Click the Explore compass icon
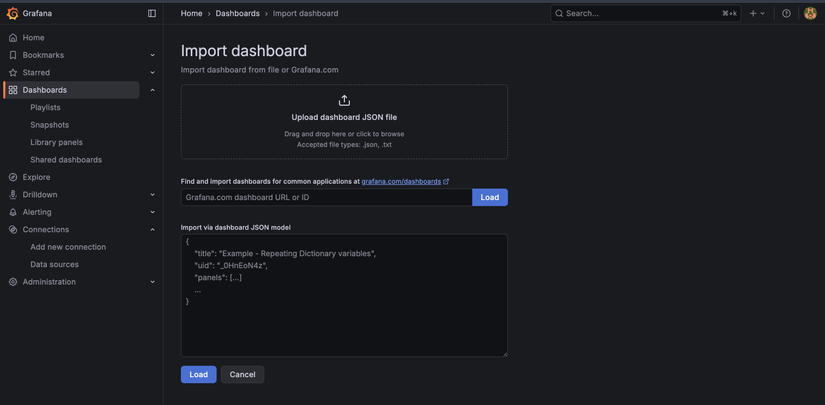Viewport: 825px width, 405px height. tap(13, 177)
